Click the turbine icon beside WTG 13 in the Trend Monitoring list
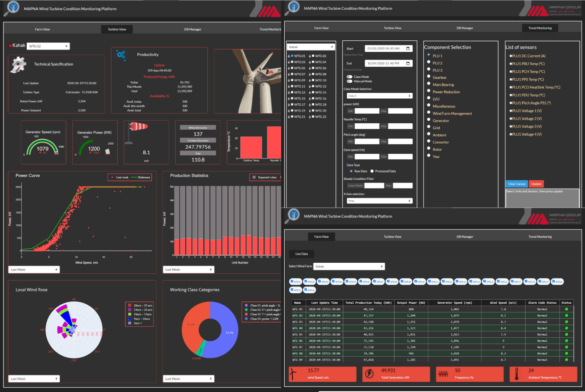 (x=289, y=92)
